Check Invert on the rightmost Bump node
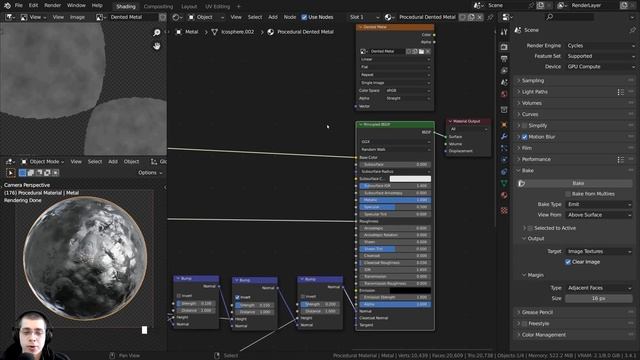The width and height of the screenshot is (640, 360). (302, 296)
